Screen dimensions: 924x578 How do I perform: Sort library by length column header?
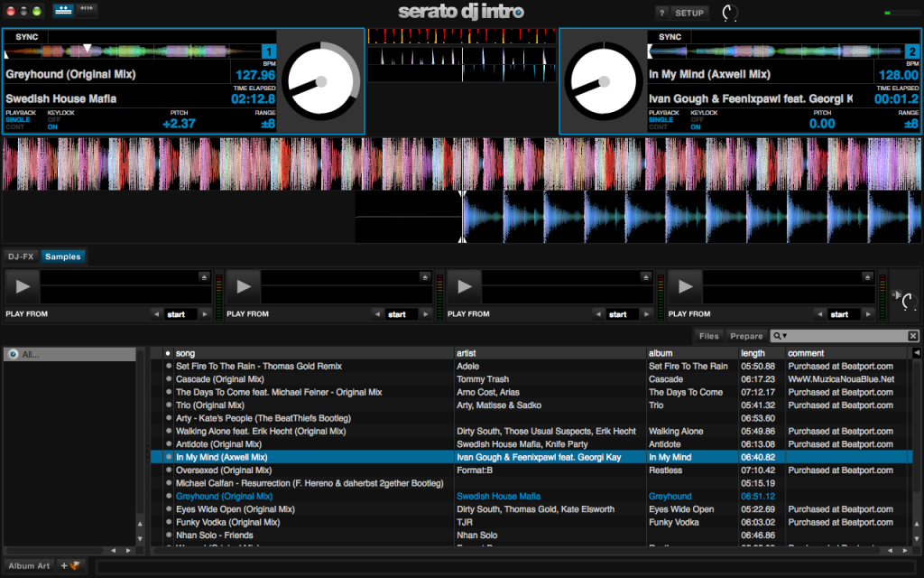(x=762, y=353)
